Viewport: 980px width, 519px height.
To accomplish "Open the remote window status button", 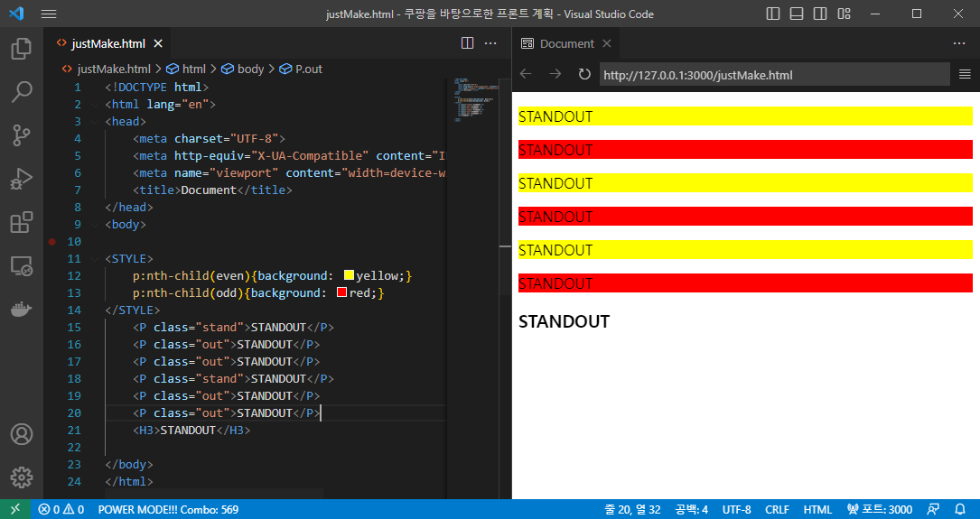I will tap(15, 509).
